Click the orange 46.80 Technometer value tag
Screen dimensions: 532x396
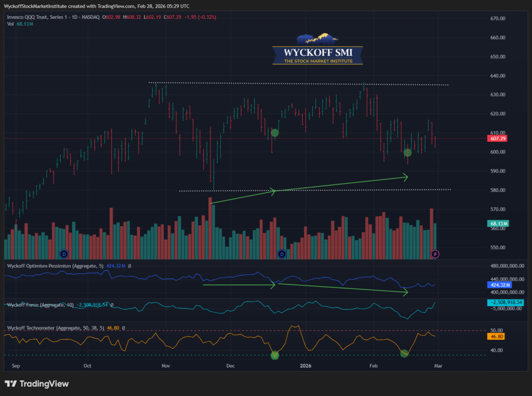click(x=497, y=336)
